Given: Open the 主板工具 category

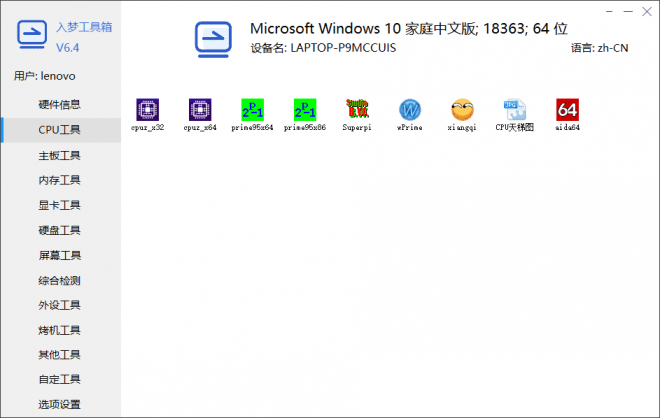Looking at the screenshot, I should point(61,155).
